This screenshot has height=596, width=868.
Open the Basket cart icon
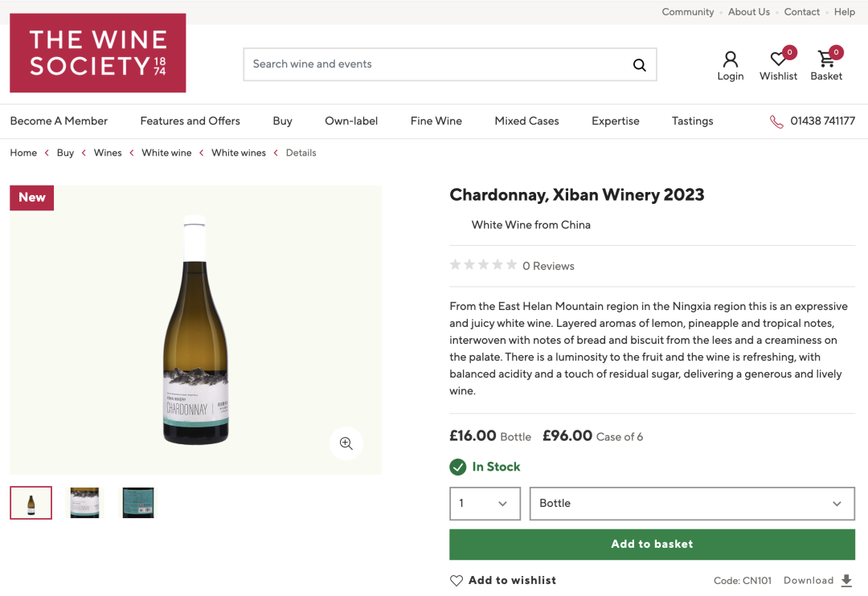826,58
